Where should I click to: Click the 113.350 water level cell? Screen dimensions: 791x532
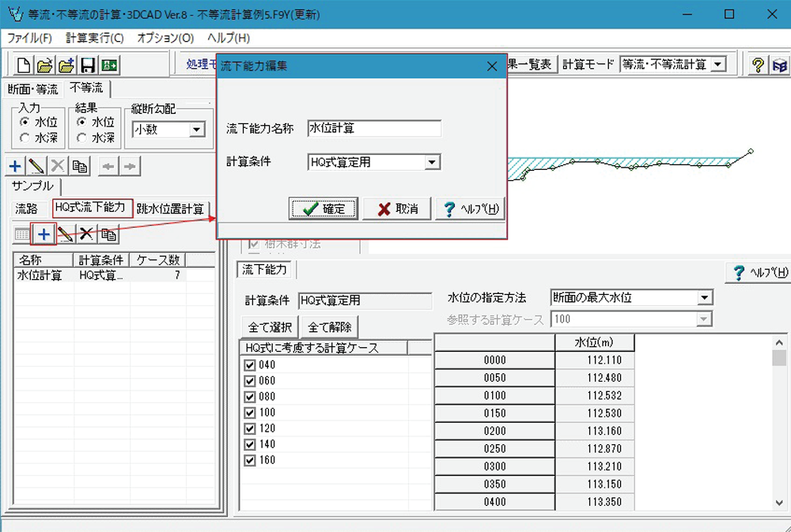click(x=595, y=502)
